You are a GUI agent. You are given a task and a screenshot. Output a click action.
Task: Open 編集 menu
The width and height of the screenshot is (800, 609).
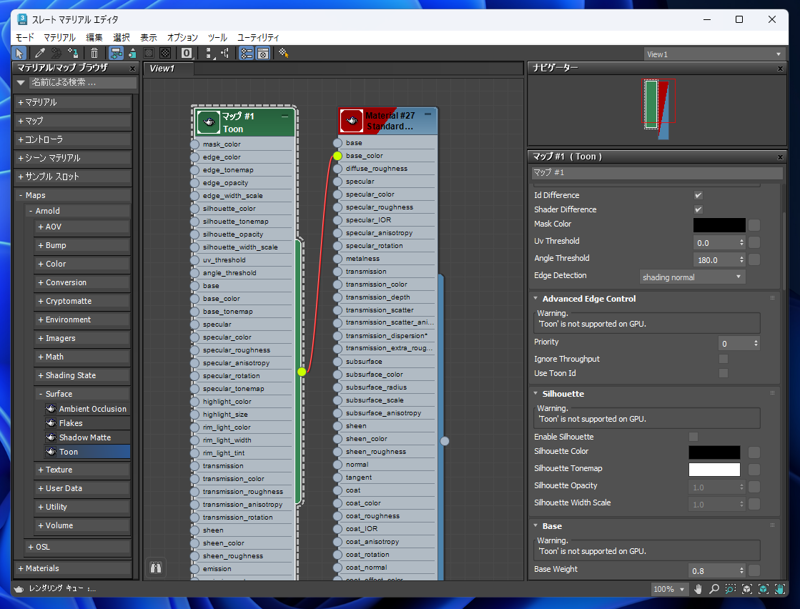94,38
